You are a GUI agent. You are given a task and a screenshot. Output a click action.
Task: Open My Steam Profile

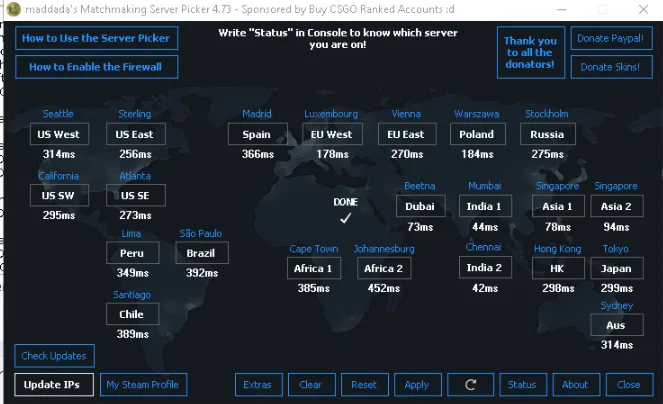pyautogui.click(x=142, y=384)
